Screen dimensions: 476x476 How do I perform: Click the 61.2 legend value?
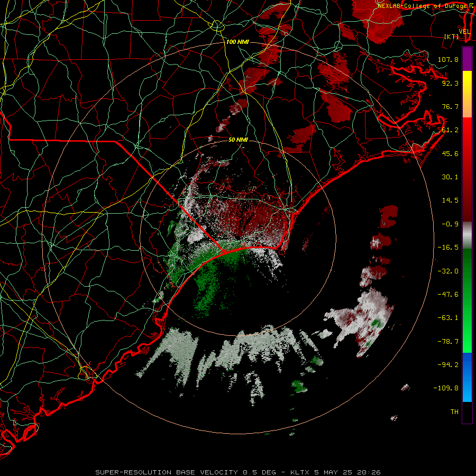pyautogui.click(x=450, y=130)
